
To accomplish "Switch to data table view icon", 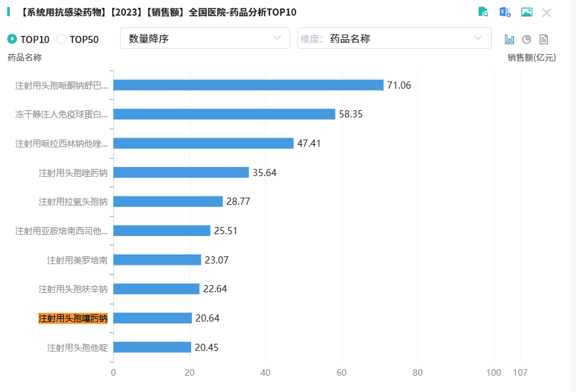I will tap(543, 39).
